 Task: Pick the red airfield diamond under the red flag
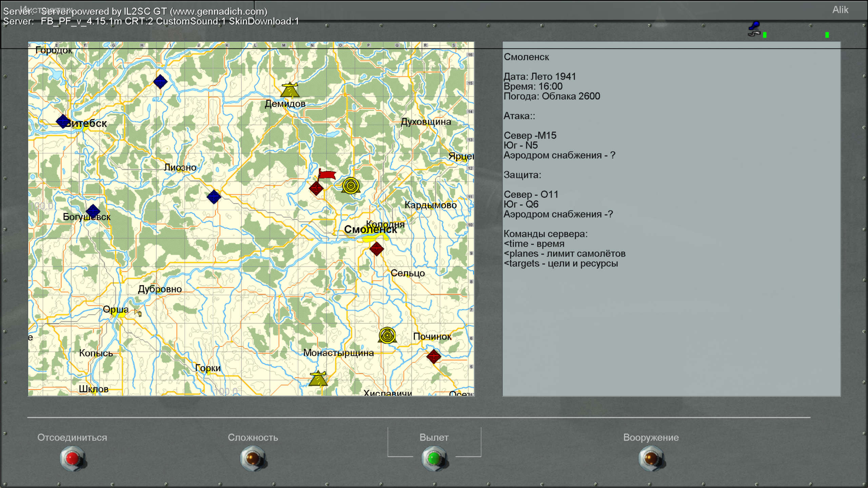pyautogui.click(x=316, y=188)
